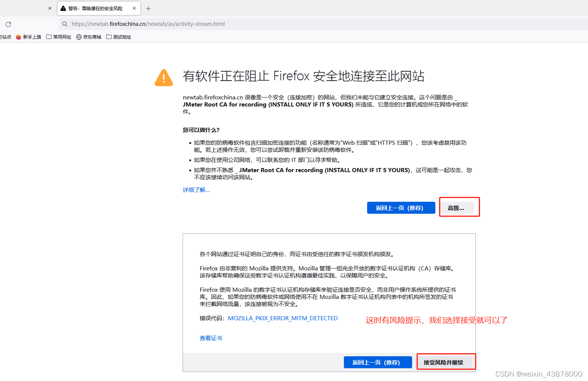Click 接受风险并继续 button

click(444, 362)
